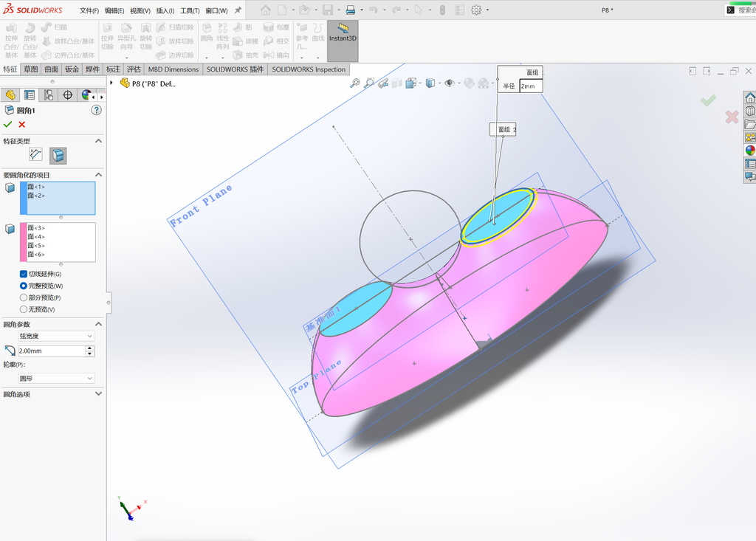This screenshot has width=756, height=541.
Task: Select the 部分预览(P) radio button
Action: pos(23,297)
